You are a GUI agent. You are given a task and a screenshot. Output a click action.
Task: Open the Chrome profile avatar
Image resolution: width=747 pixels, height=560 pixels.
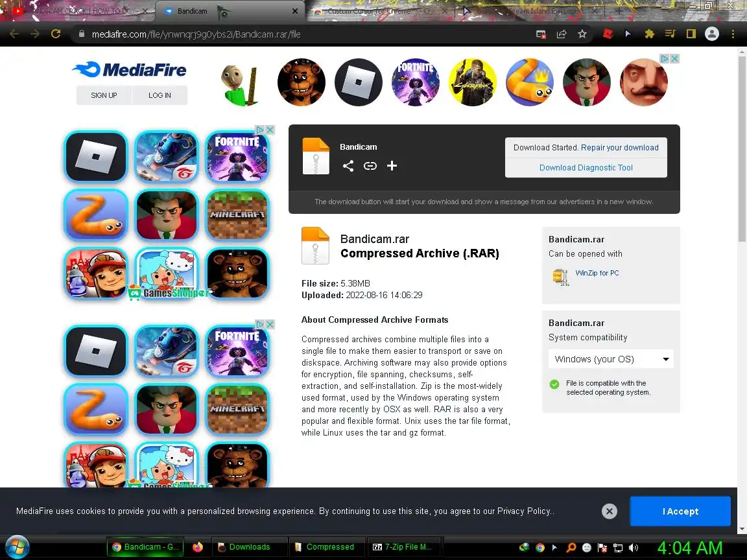712,34
